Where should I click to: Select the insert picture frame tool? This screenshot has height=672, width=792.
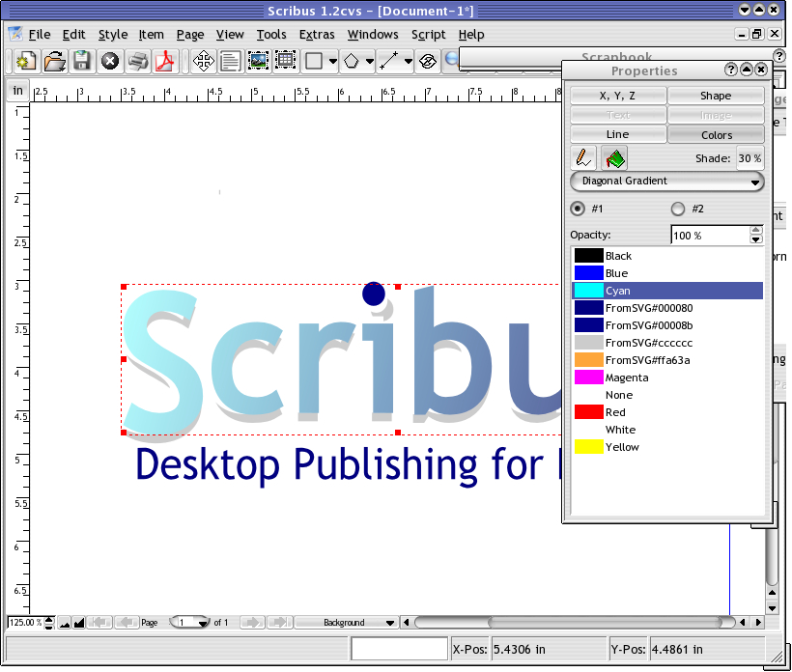point(258,61)
